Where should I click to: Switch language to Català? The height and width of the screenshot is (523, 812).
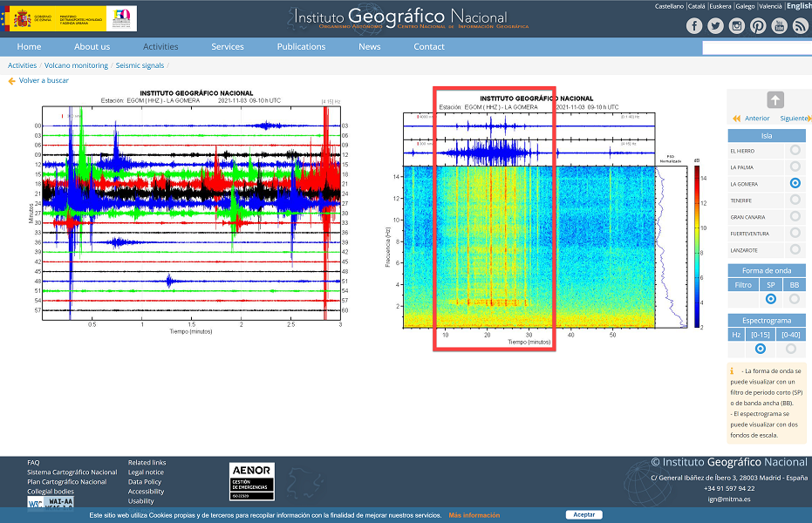(x=697, y=6)
